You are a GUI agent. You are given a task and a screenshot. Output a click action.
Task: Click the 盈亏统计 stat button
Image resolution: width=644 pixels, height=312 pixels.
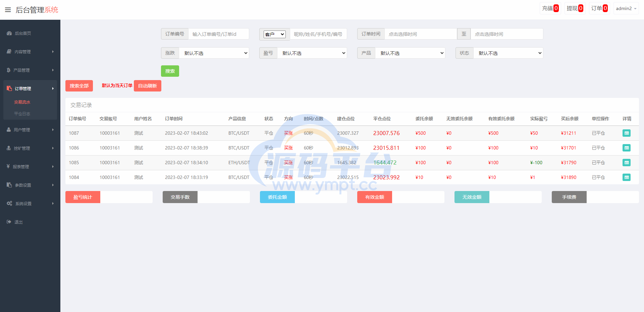(83, 197)
